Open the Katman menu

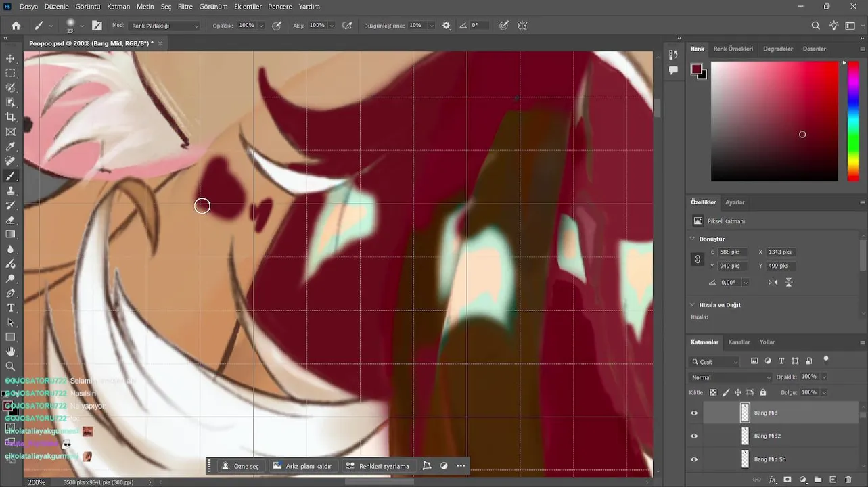[118, 7]
